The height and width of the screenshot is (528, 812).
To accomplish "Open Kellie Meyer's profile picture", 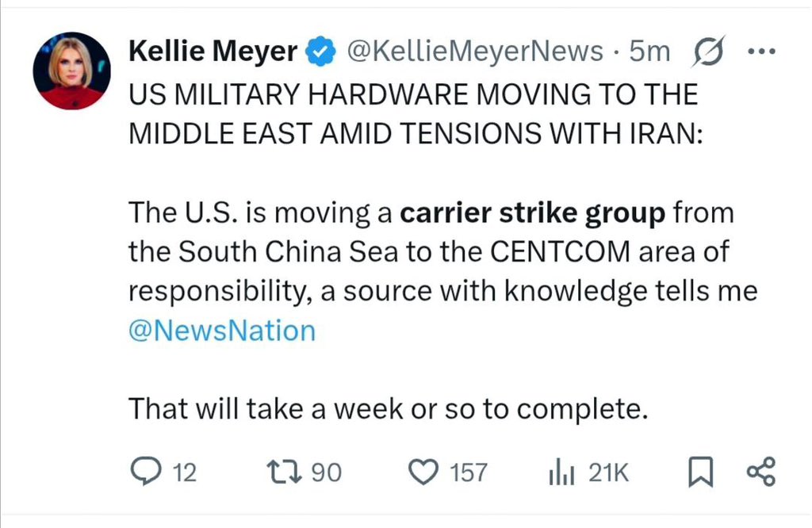I will 71,71.
